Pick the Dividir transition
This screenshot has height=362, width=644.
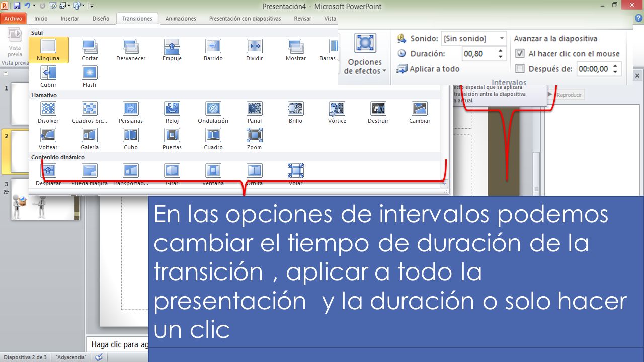click(255, 50)
